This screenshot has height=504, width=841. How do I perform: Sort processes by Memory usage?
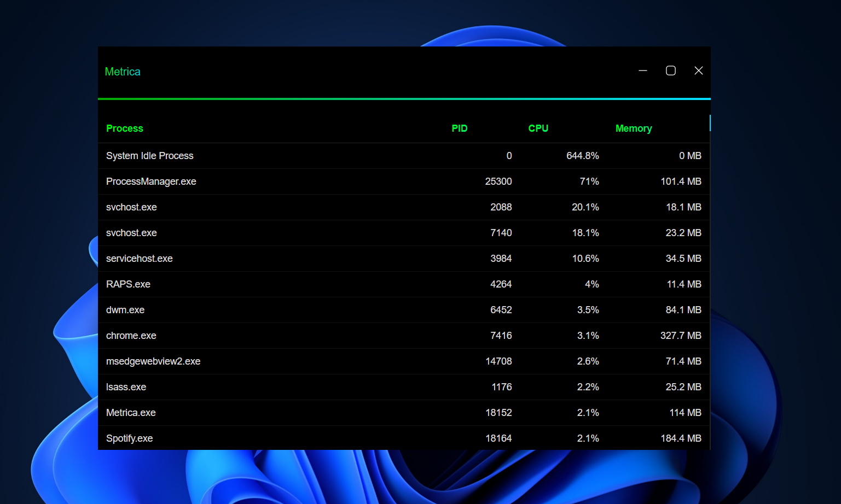point(634,128)
